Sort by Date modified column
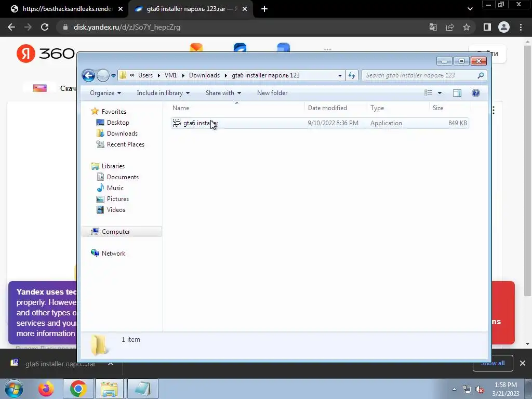Image resolution: width=532 pixels, height=399 pixels. click(336, 108)
